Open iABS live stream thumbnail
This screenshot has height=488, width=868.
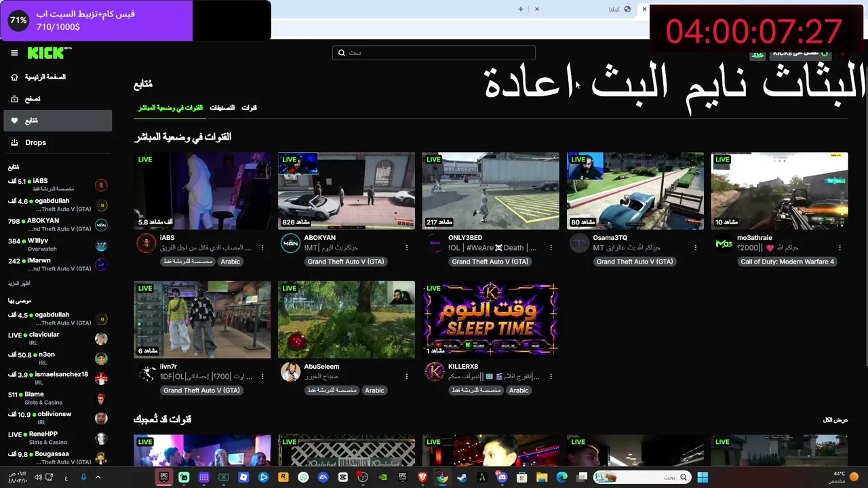click(x=202, y=191)
